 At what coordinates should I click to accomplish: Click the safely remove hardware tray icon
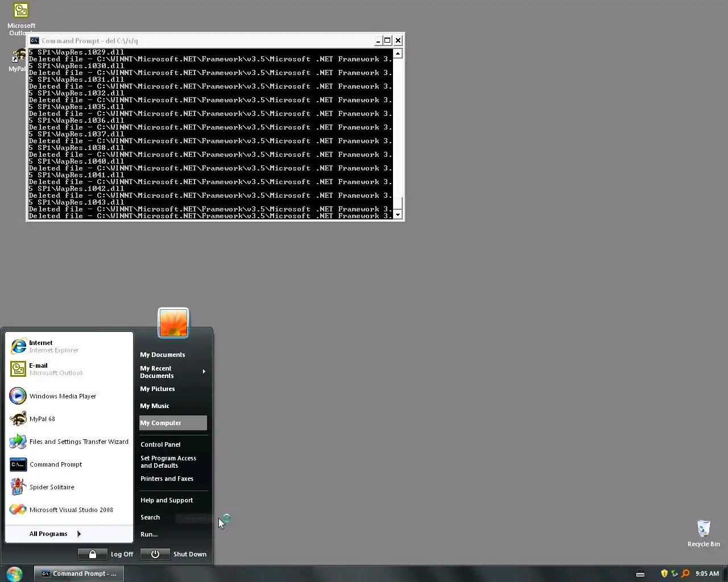[x=675, y=573]
